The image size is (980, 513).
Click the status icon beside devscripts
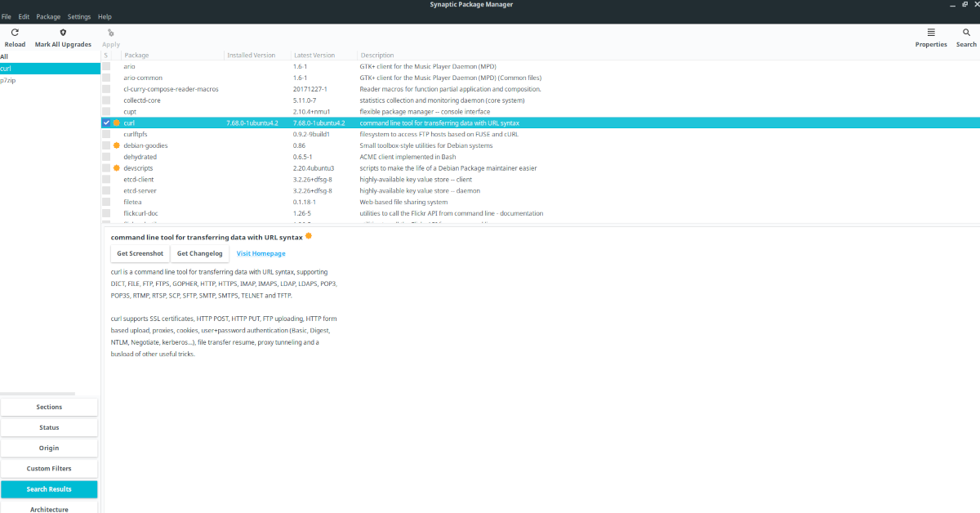click(115, 167)
